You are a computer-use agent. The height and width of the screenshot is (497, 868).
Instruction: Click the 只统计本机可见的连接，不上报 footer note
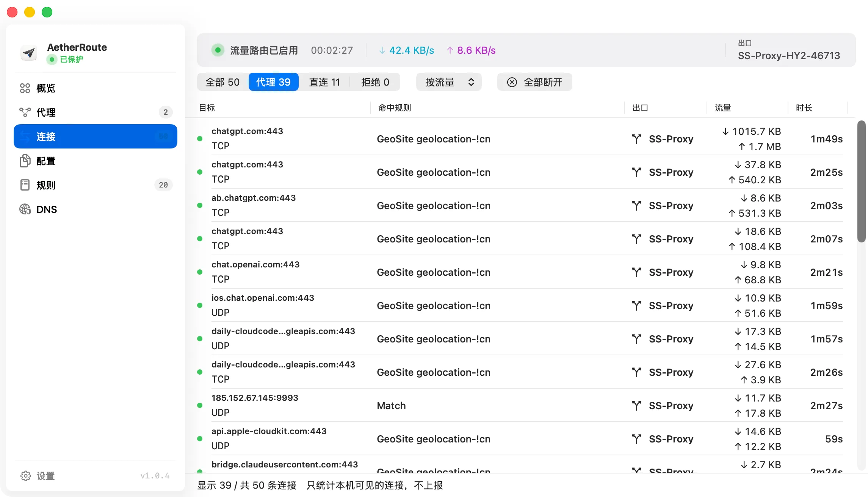coord(374,485)
